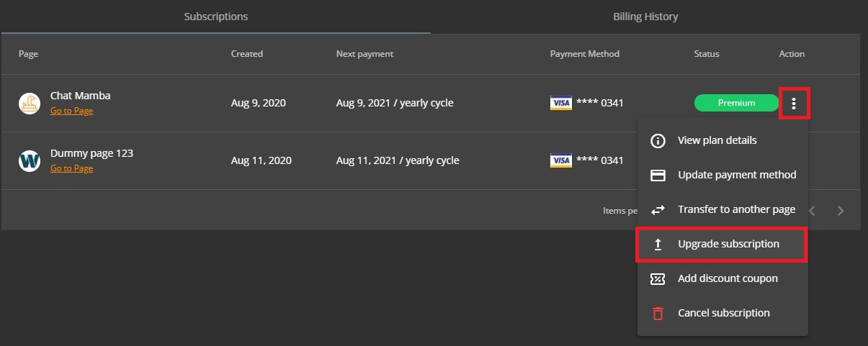Select View plan details from menu
The image size is (868, 346).
(x=722, y=140)
